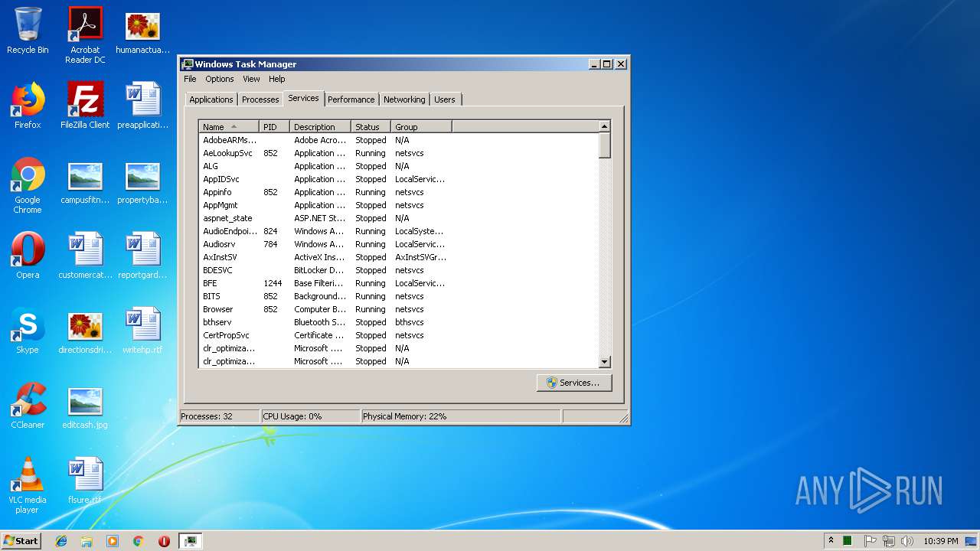Select the humanactua image file icon

142,33
